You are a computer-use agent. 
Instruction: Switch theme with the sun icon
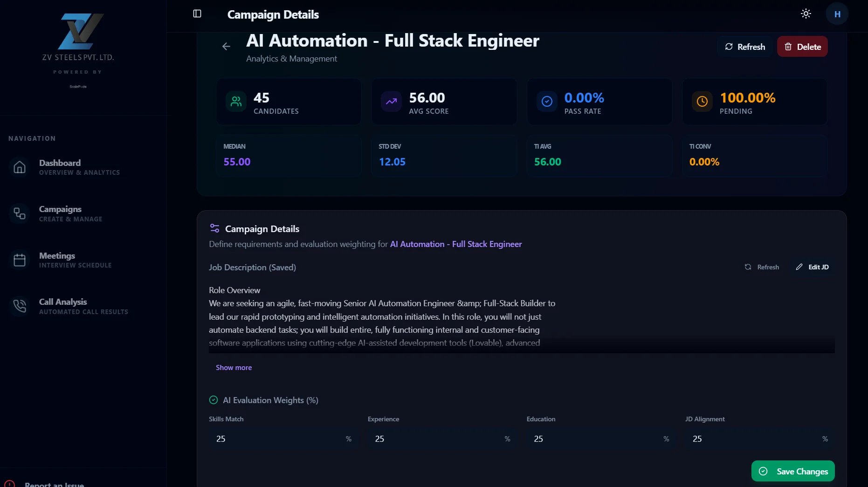click(x=806, y=14)
